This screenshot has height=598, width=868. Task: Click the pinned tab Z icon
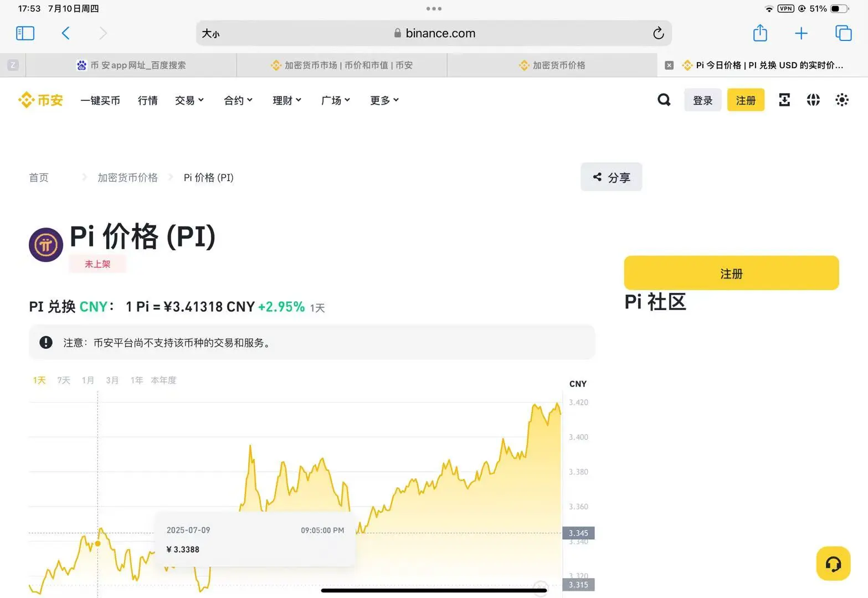[13, 65]
